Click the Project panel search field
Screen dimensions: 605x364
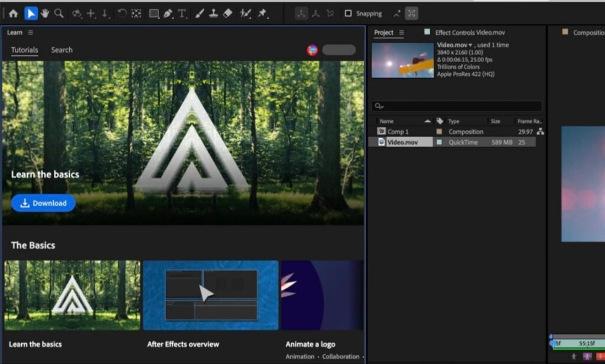tap(461, 106)
